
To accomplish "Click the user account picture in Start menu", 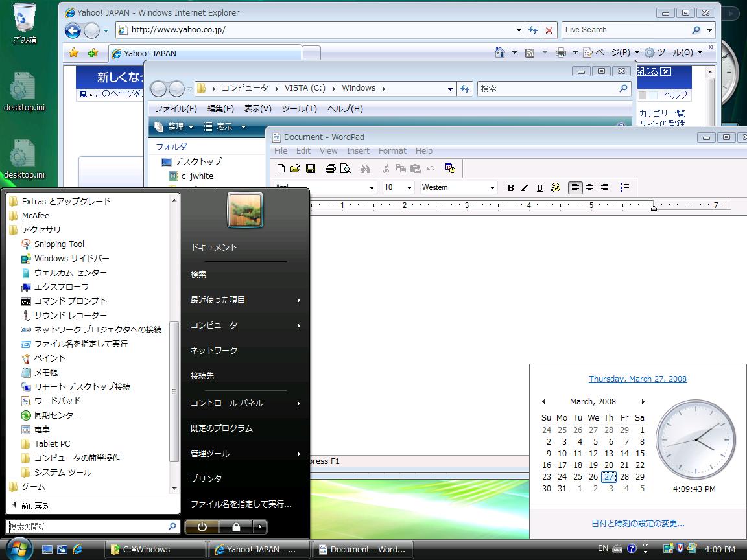I will click(245, 210).
